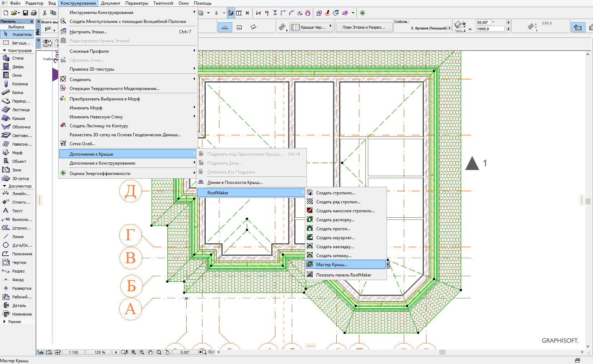Collapse the Документирование toolbox section
593x364 pixels.
click(4, 186)
